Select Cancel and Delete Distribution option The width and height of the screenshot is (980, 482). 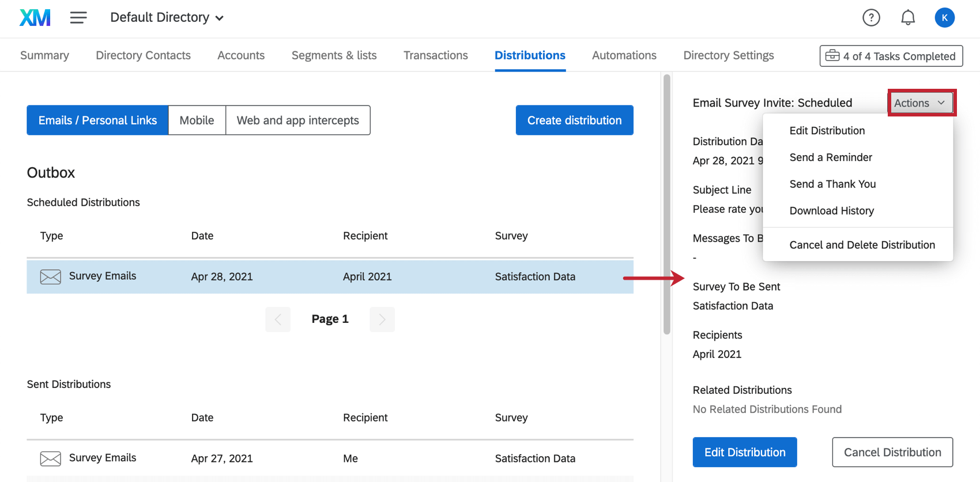(x=862, y=245)
